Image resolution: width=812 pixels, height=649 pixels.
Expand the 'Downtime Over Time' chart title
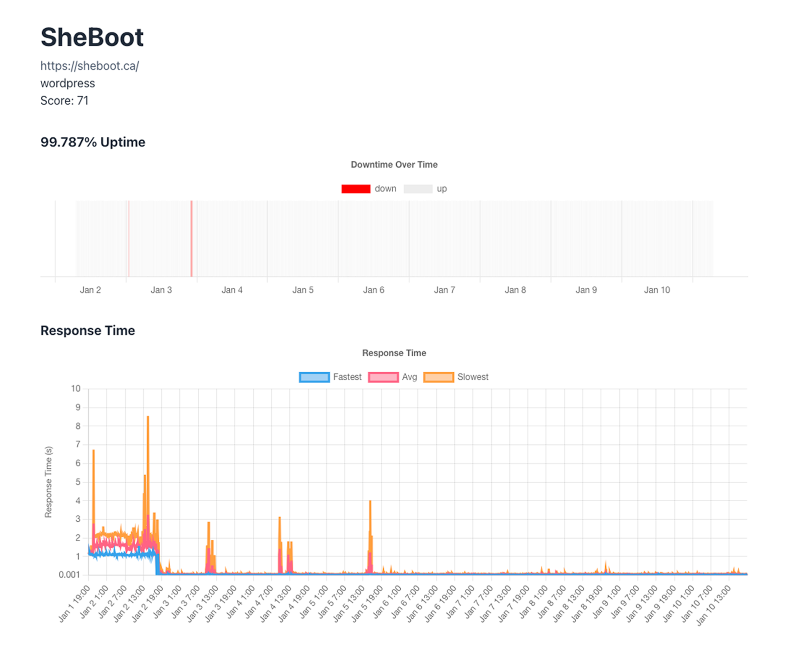pos(394,164)
